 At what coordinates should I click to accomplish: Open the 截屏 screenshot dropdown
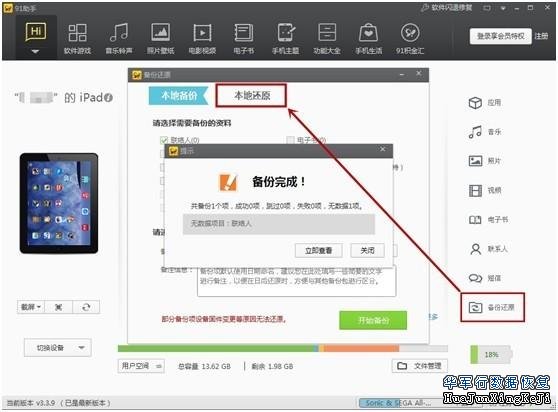pyautogui.click(x=31, y=307)
